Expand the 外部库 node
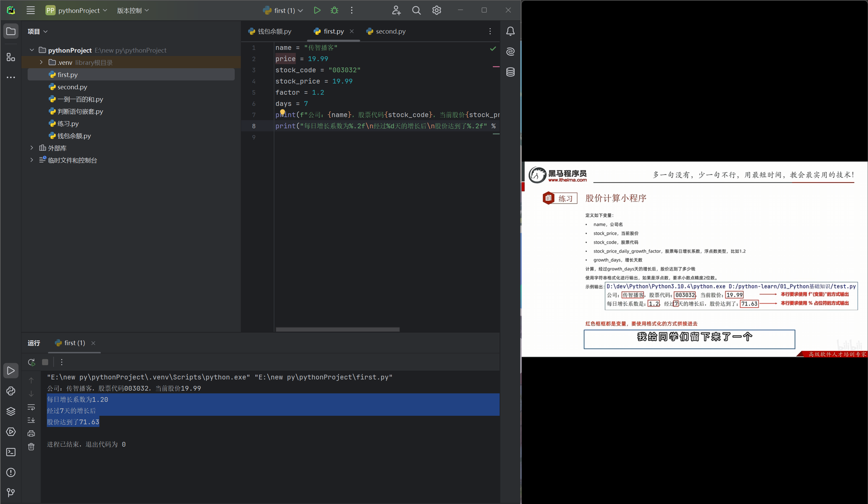 click(x=32, y=148)
